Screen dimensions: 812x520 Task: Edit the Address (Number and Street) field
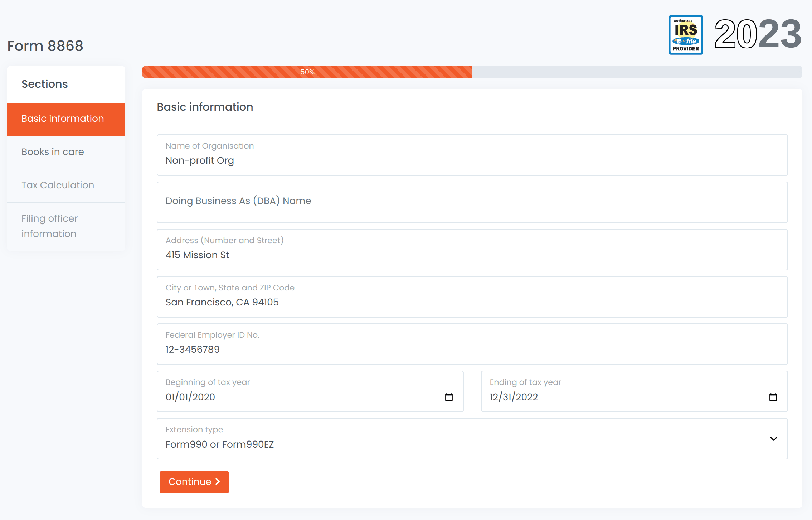pyautogui.click(x=472, y=250)
